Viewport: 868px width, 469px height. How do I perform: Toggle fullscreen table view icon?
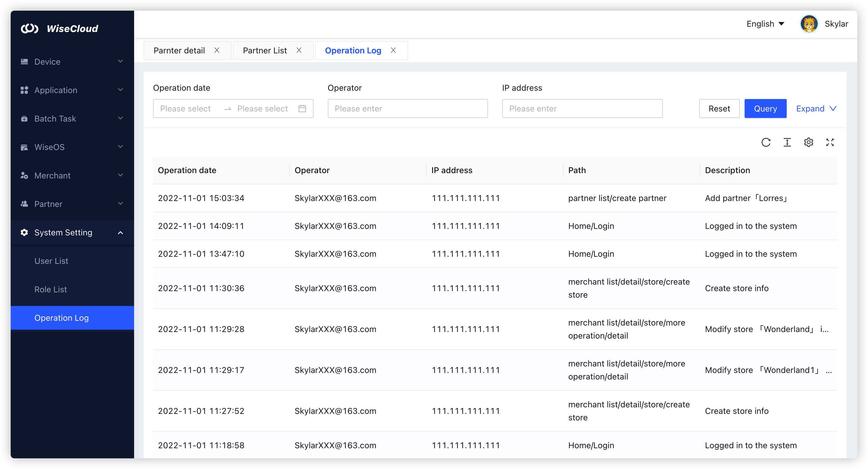point(830,142)
